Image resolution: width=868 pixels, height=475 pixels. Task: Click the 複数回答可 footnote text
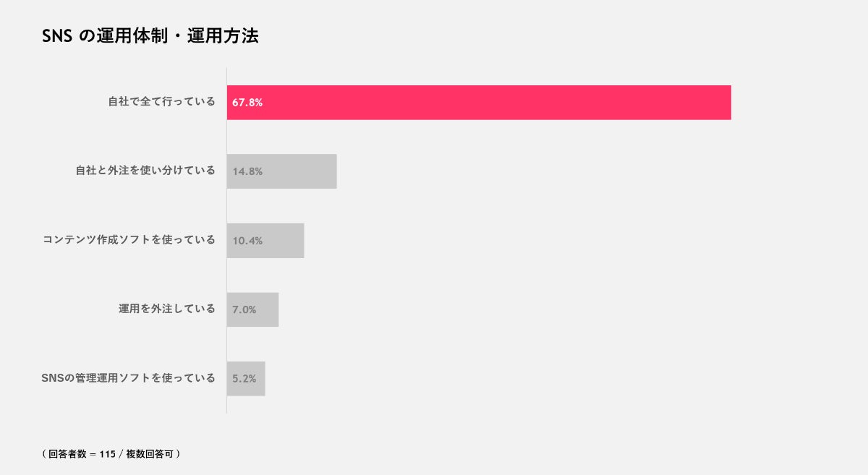(150, 454)
